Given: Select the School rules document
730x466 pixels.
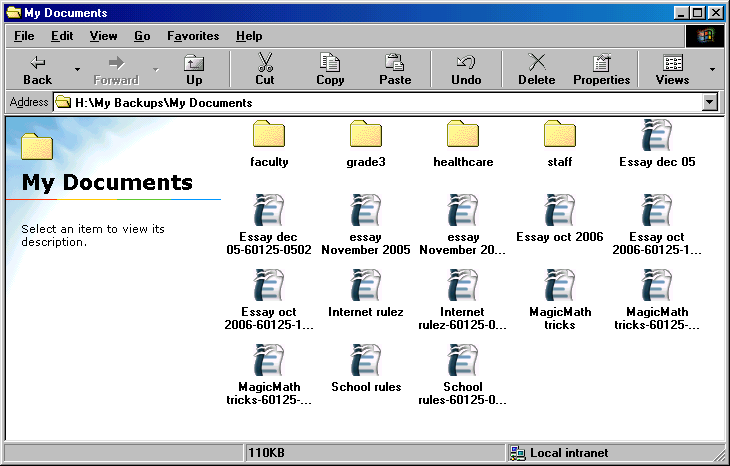Looking at the screenshot, I should (366, 368).
